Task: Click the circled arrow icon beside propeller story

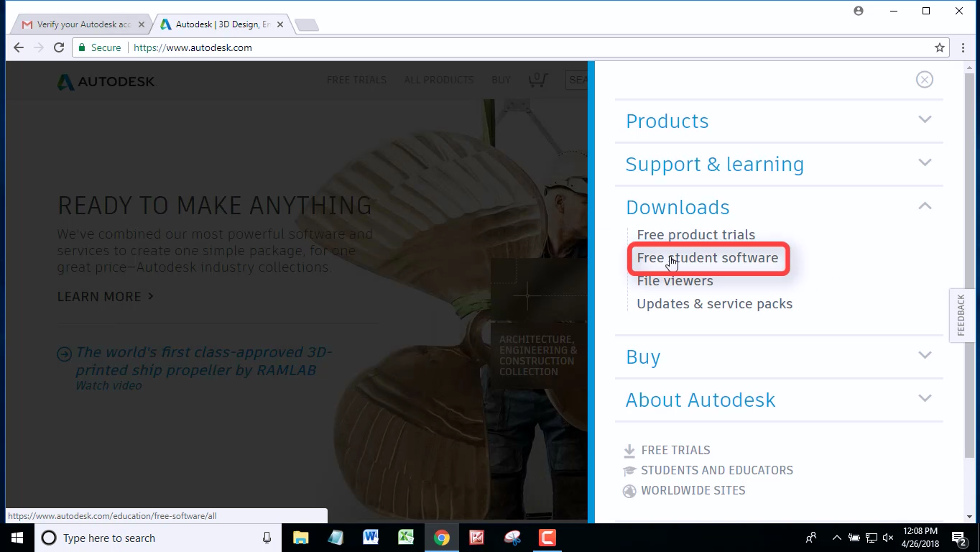Action: coord(65,353)
